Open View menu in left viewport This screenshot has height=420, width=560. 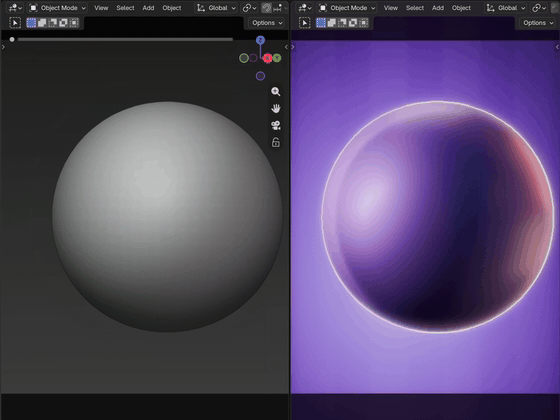101,8
